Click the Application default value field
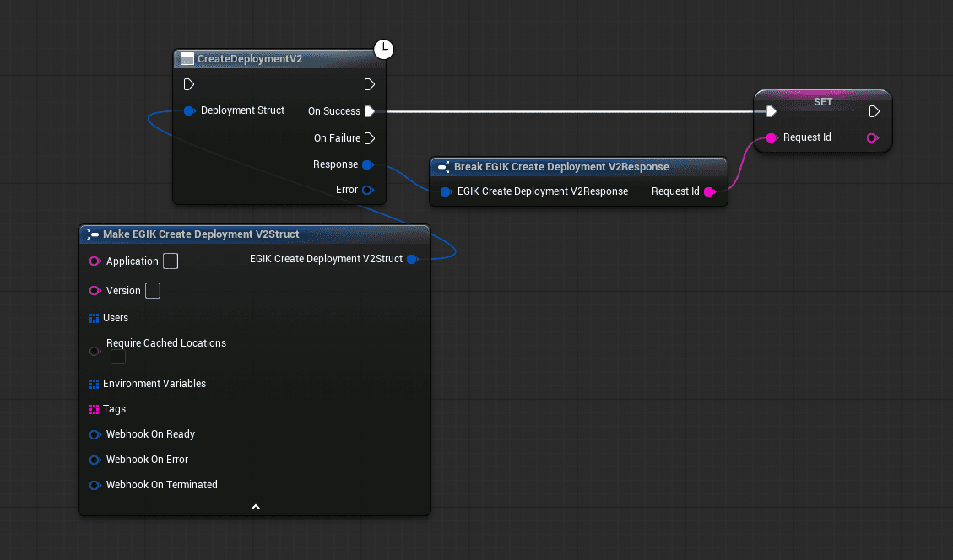Viewport: 953px width, 560px height. [x=171, y=261]
